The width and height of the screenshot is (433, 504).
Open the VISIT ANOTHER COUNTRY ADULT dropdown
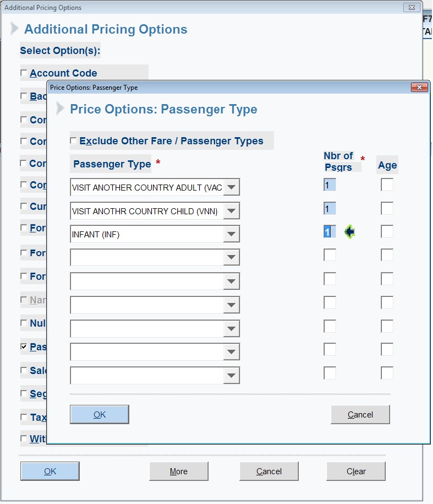tap(232, 187)
